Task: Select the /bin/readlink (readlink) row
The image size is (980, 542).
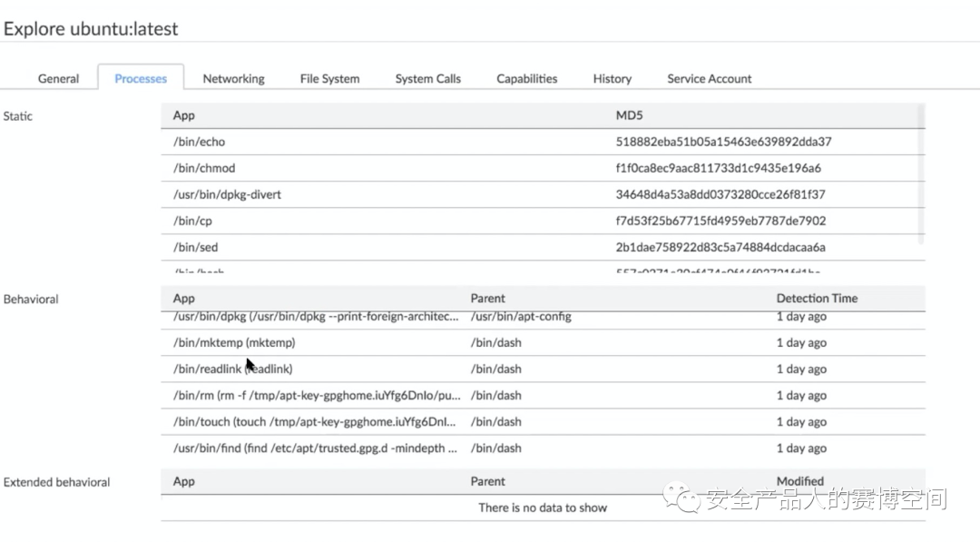Action: [x=543, y=369]
